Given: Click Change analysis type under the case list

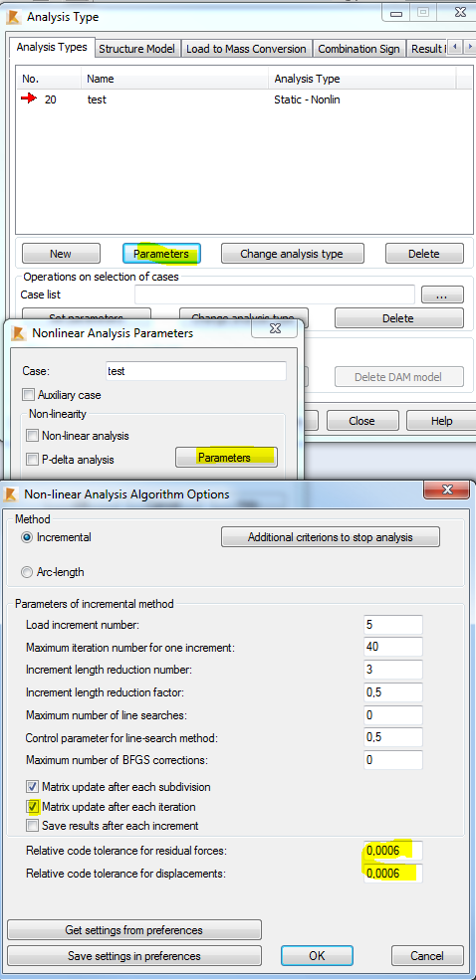Looking at the screenshot, I should tap(292, 254).
